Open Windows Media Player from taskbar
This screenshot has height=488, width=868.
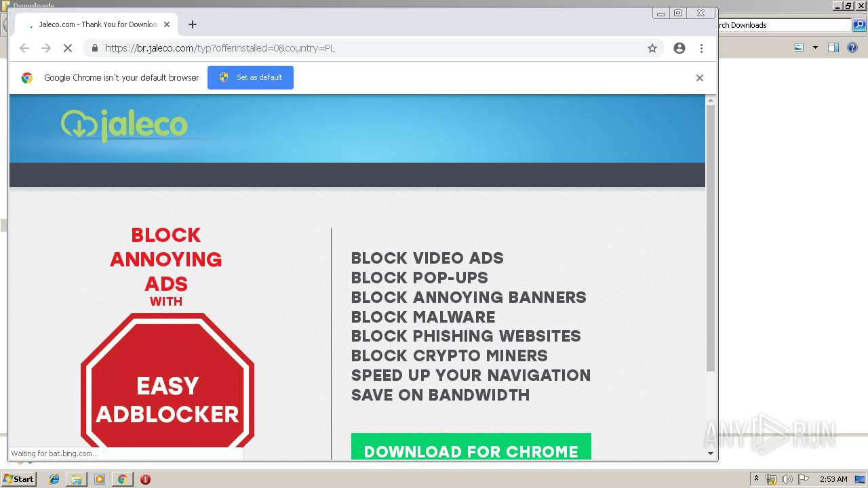tap(100, 479)
